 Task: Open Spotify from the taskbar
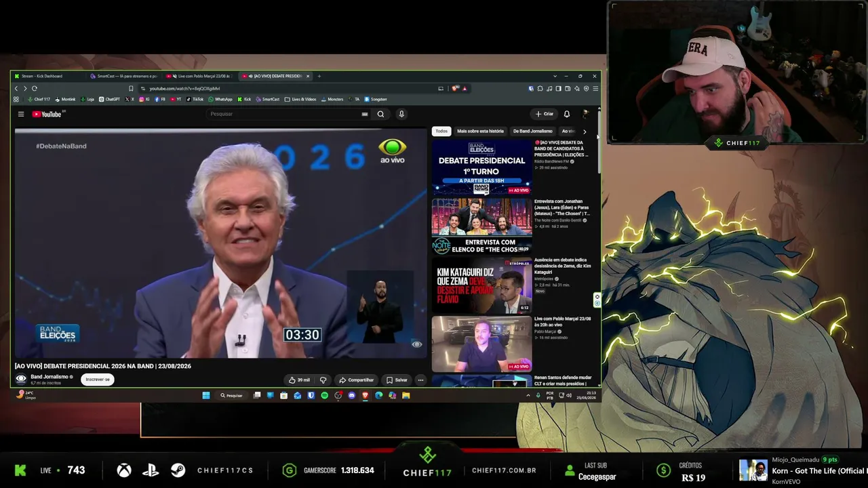click(x=324, y=395)
